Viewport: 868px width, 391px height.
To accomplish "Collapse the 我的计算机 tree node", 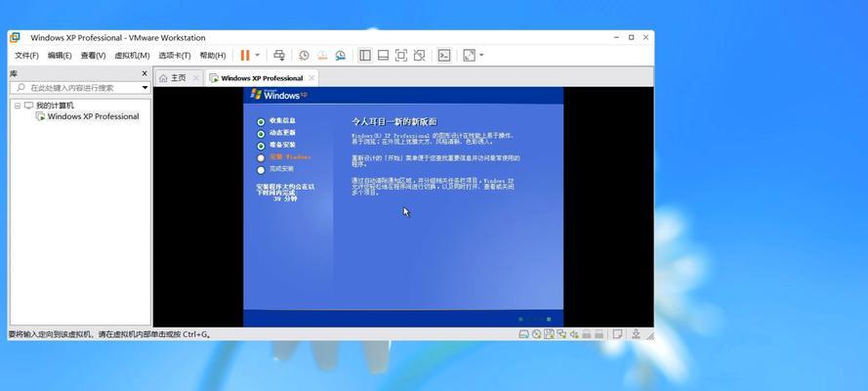I will point(18,106).
